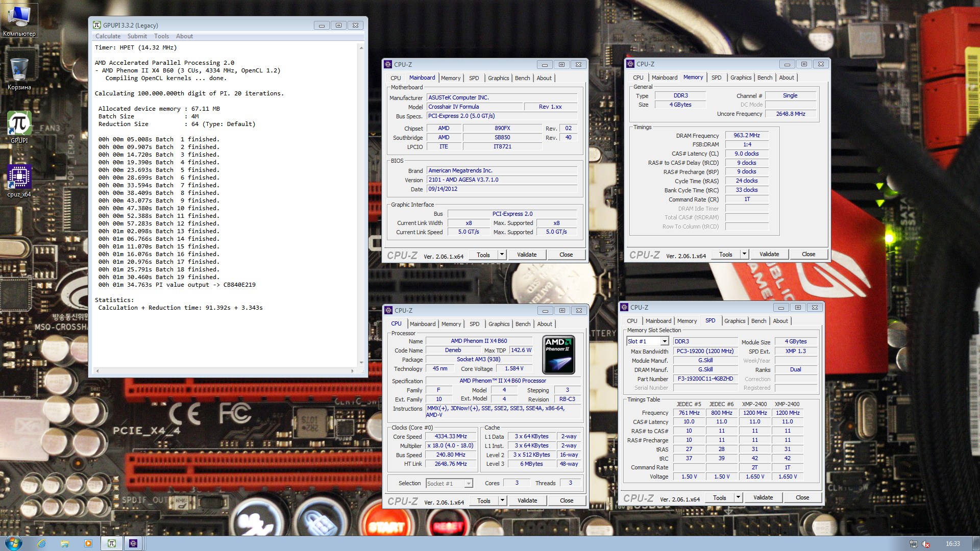
Task: Click Tools button in Mainboard window
Action: tap(483, 255)
